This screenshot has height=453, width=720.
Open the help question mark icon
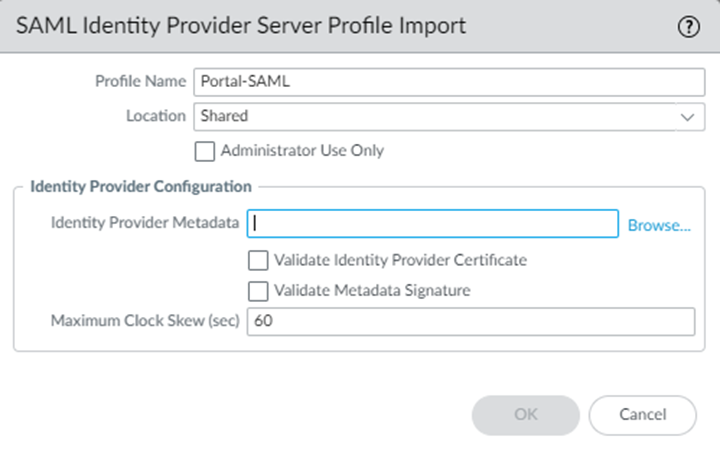[689, 27]
